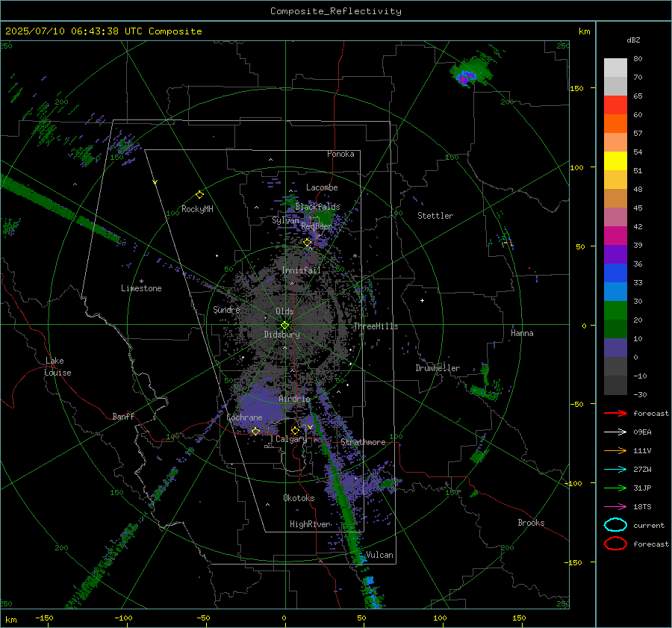Click the Sundre label
Screen dimensions: 672x628
tap(226, 309)
